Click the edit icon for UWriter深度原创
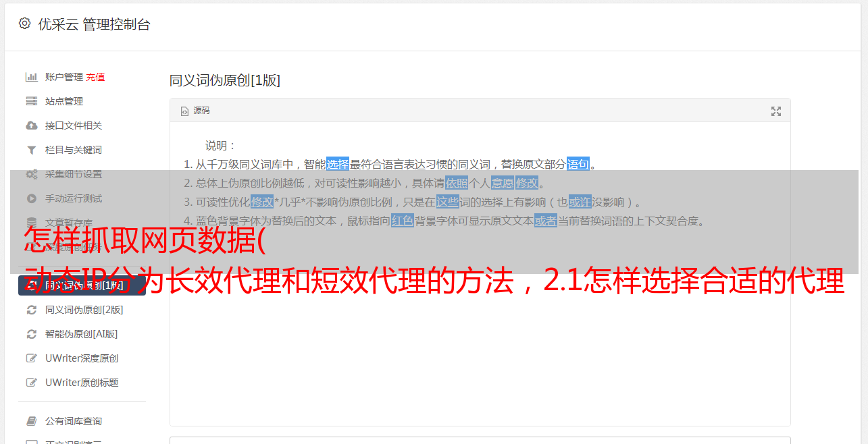Image resolution: width=868 pixels, height=444 pixels. [x=31, y=358]
